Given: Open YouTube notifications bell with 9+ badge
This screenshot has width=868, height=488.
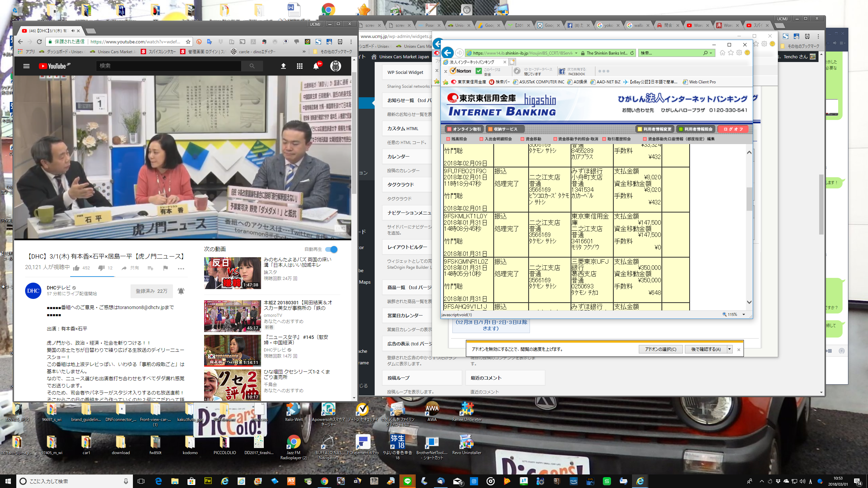Looking at the screenshot, I should [316, 66].
